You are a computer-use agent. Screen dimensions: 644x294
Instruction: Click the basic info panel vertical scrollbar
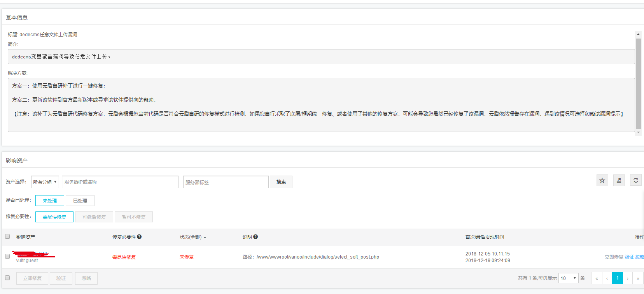pyautogui.click(x=638, y=83)
